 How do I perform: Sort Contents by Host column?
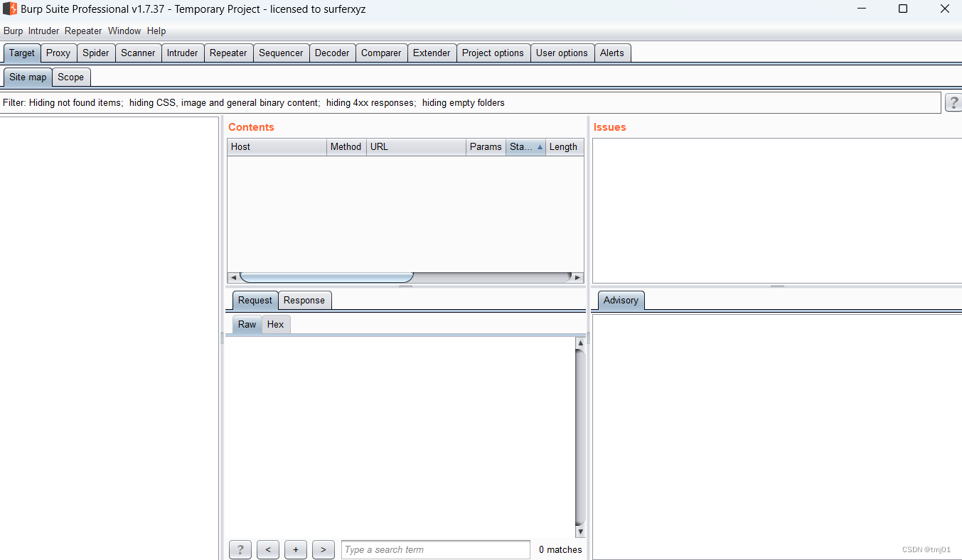(x=277, y=147)
